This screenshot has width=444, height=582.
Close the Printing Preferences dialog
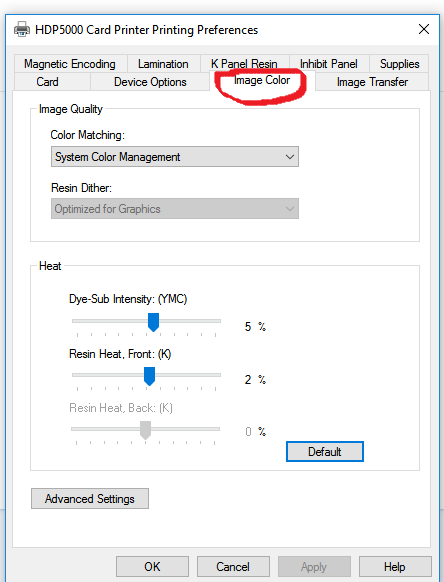424,29
